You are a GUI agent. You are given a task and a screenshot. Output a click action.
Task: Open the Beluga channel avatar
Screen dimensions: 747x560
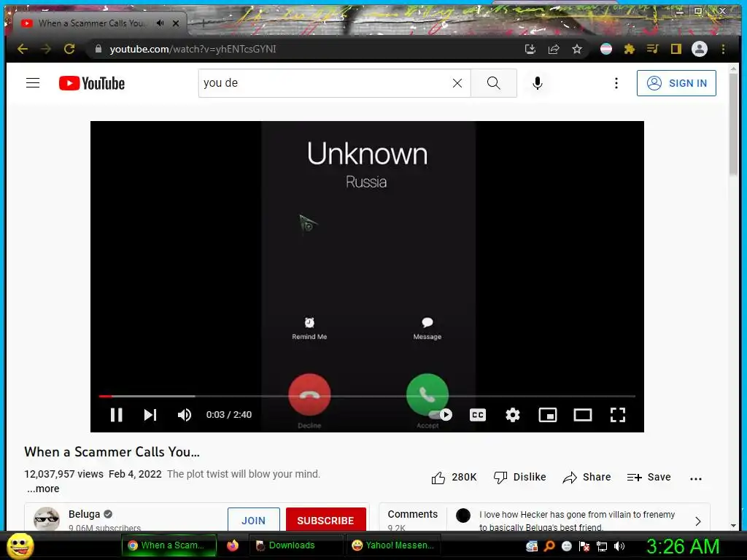click(47, 518)
